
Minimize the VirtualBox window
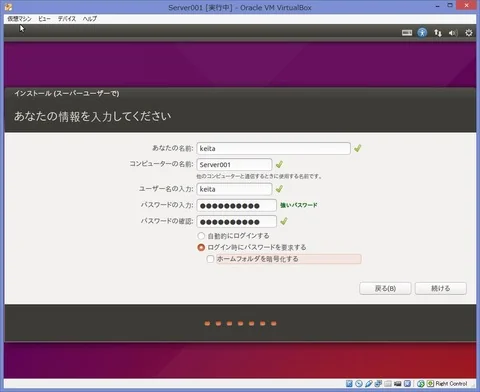(438, 6)
